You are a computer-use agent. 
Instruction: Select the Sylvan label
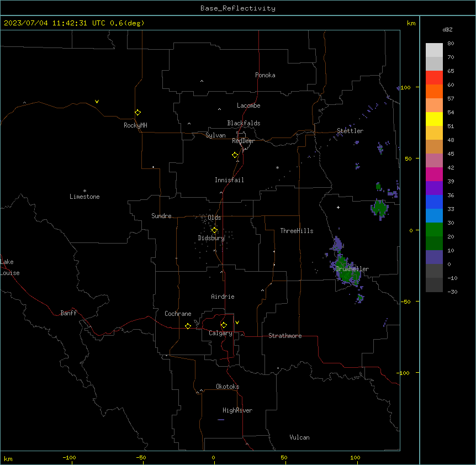(215, 135)
